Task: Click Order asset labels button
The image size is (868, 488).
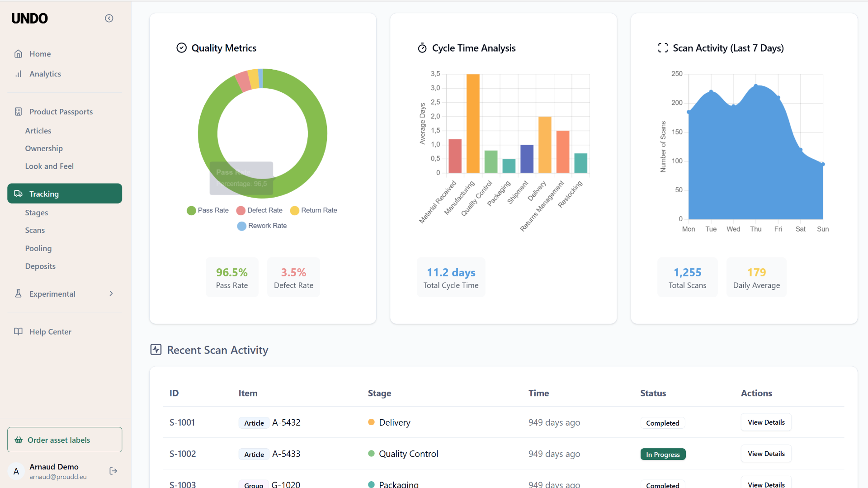Action: [x=65, y=440]
